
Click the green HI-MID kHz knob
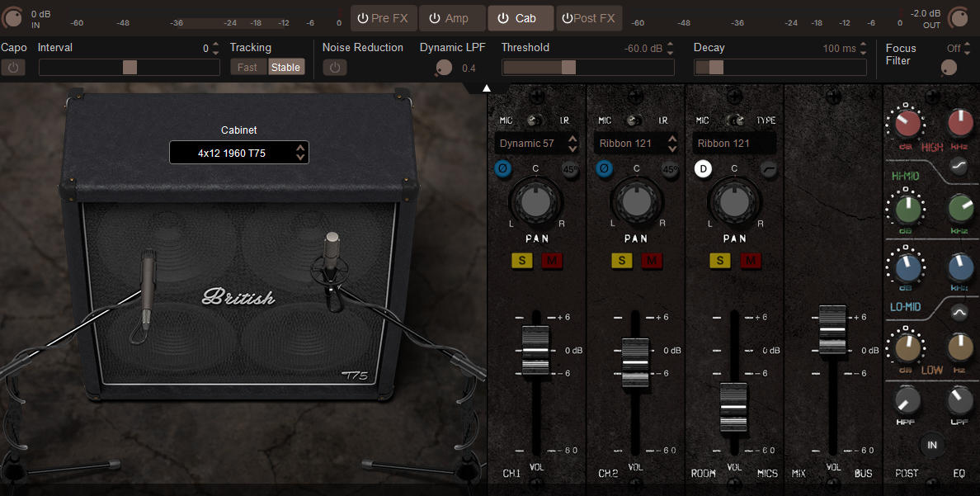[961, 210]
